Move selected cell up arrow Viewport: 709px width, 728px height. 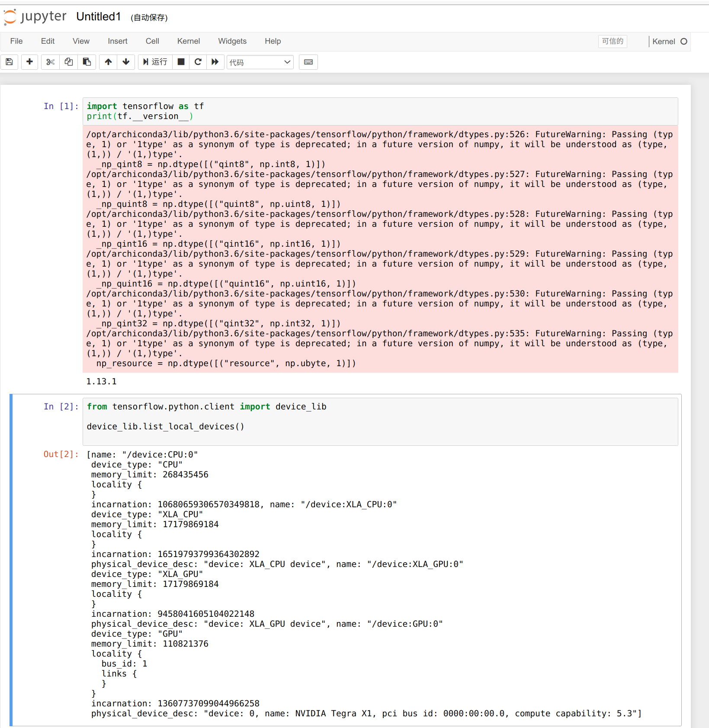pos(108,62)
